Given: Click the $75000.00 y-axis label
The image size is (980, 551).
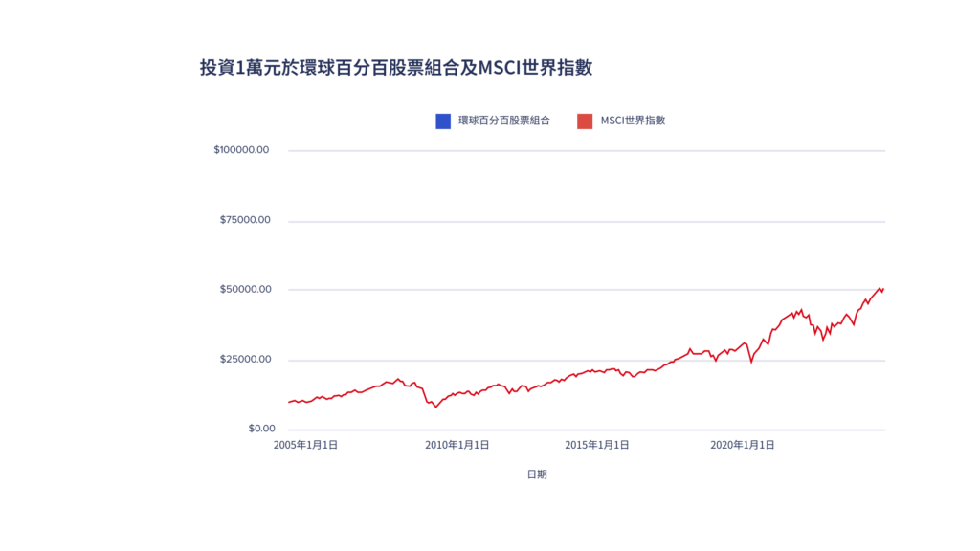Looking at the screenshot, I should (x=245, y=220).
